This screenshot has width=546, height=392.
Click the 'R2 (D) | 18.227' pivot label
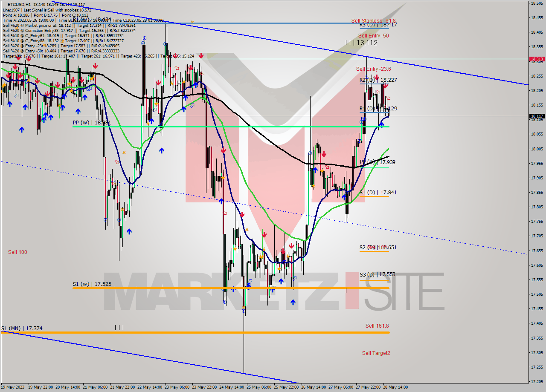click(378, 80)
